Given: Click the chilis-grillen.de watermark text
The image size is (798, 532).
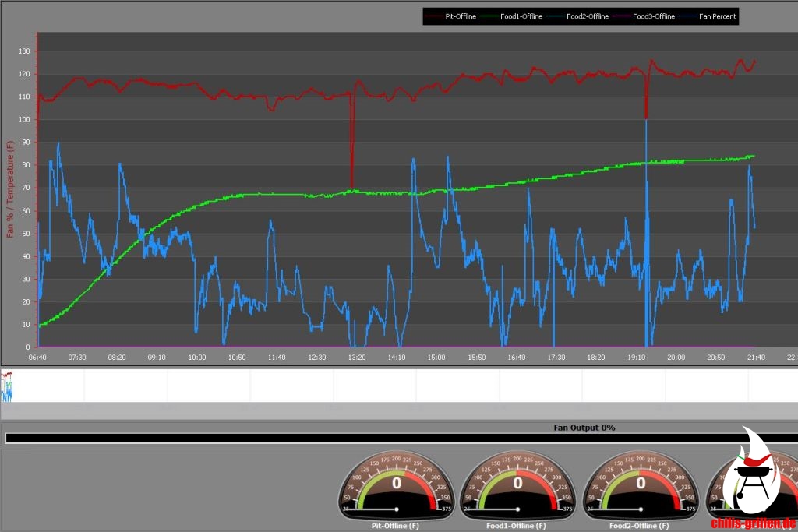Looking at the screenshot, I should (x=753, y=523).
